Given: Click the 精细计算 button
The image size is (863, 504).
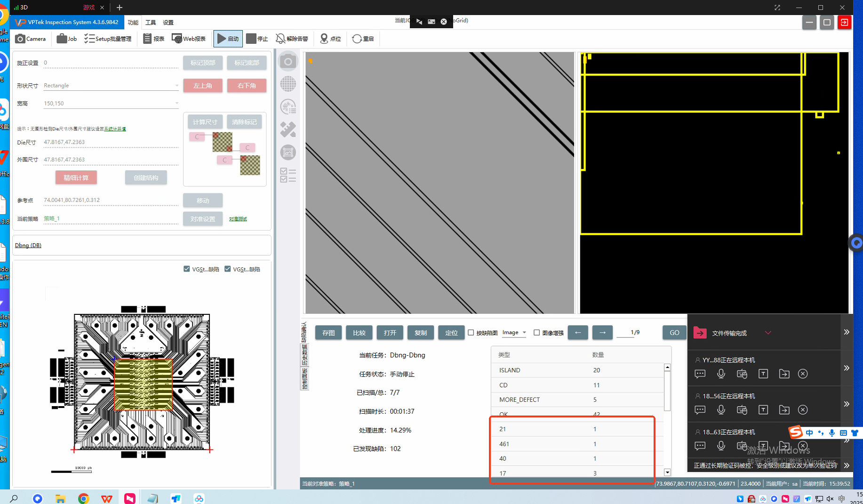Looking at the screenshot, I should [x=76, y=177].
